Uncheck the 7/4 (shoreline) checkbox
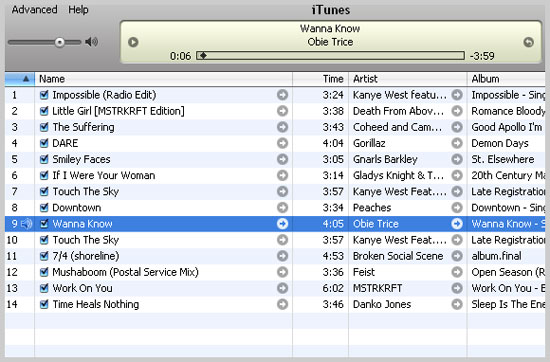The image size is (550, 362). pyautogui.click(x=44, y=256)
